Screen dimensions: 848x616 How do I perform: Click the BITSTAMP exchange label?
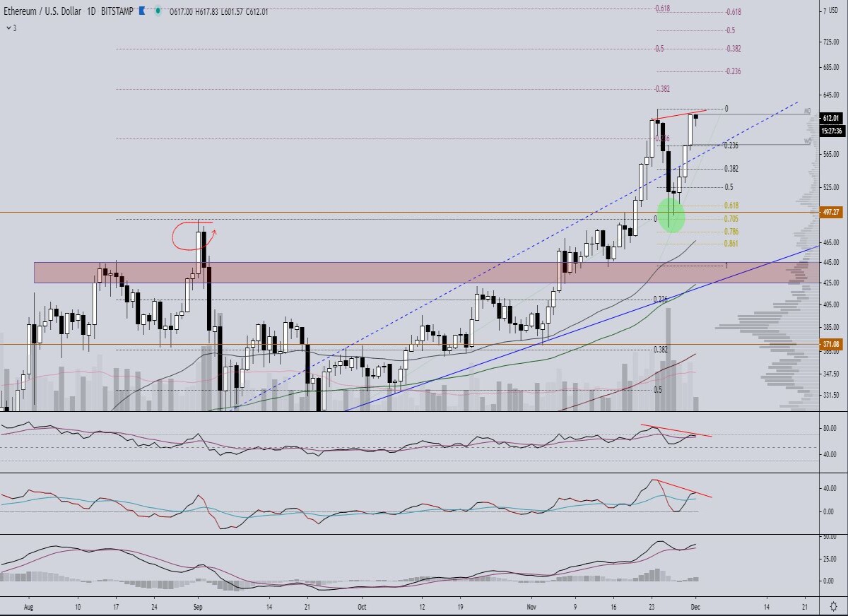118,11
